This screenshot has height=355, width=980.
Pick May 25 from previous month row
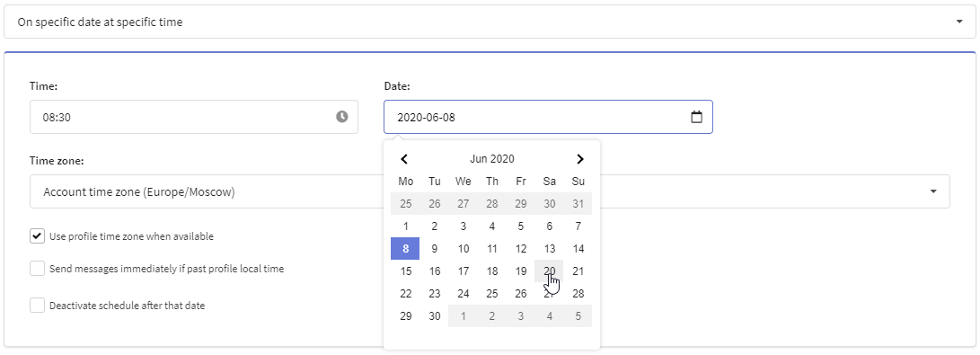406,204
